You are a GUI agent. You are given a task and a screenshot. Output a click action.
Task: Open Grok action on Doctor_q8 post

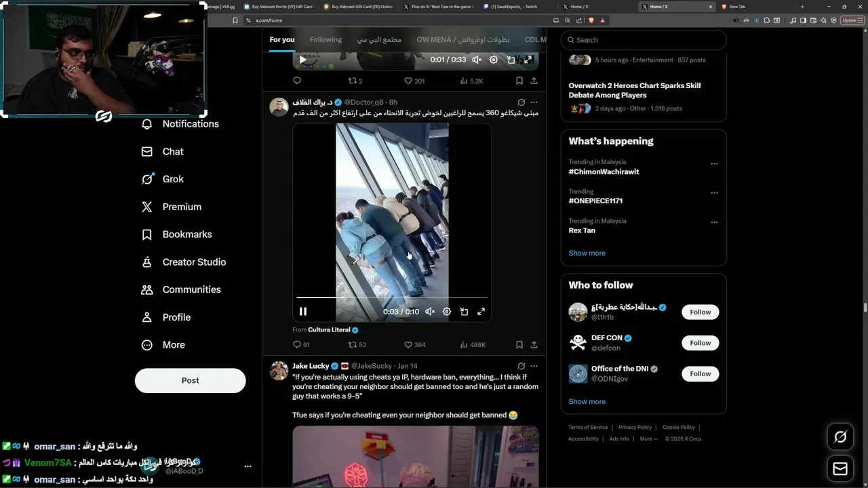pos(521,102)
